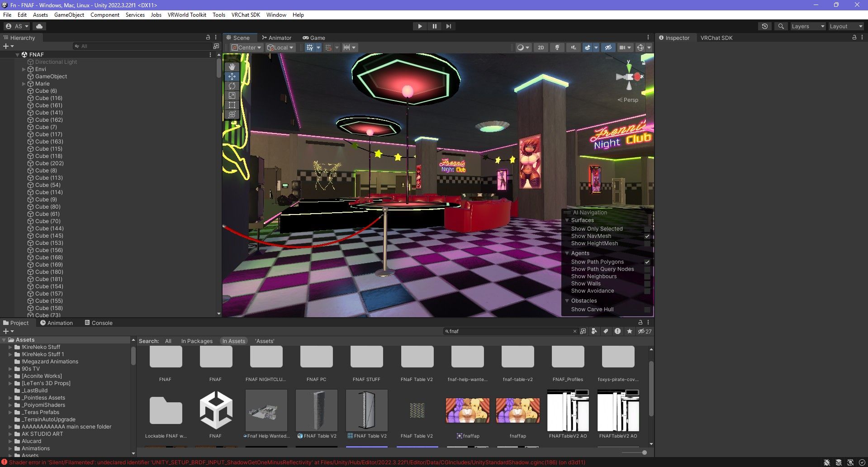Image resolution: width=868 pixels, height=467 pixels.
Task: Expand the Envi hierarchy item
Action: pos(24,69)
